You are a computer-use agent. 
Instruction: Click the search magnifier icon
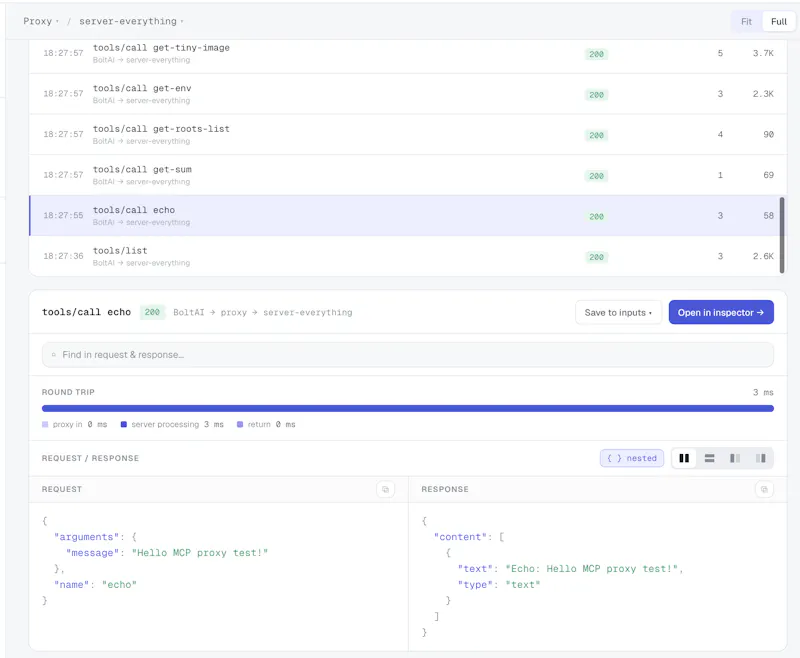click(x=54, y=355)
